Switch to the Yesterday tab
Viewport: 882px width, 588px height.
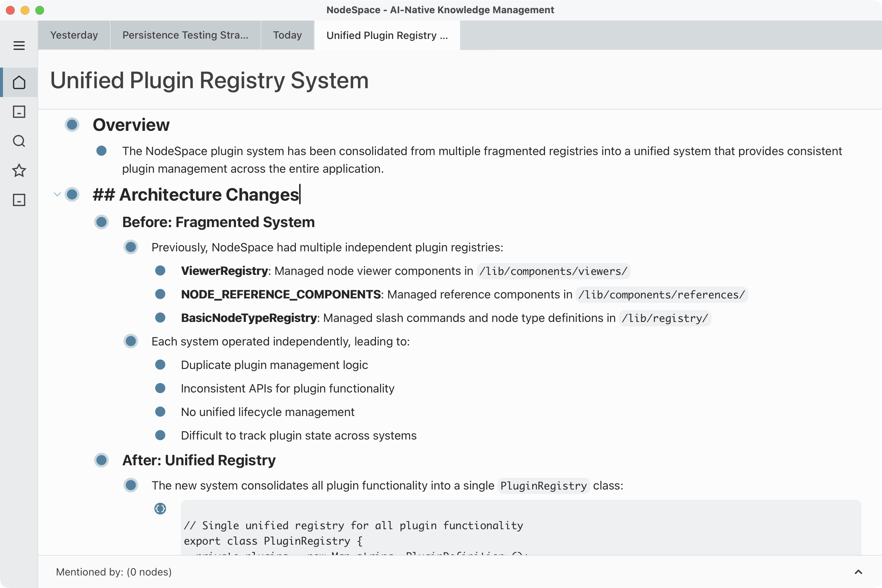click(74, 35)
